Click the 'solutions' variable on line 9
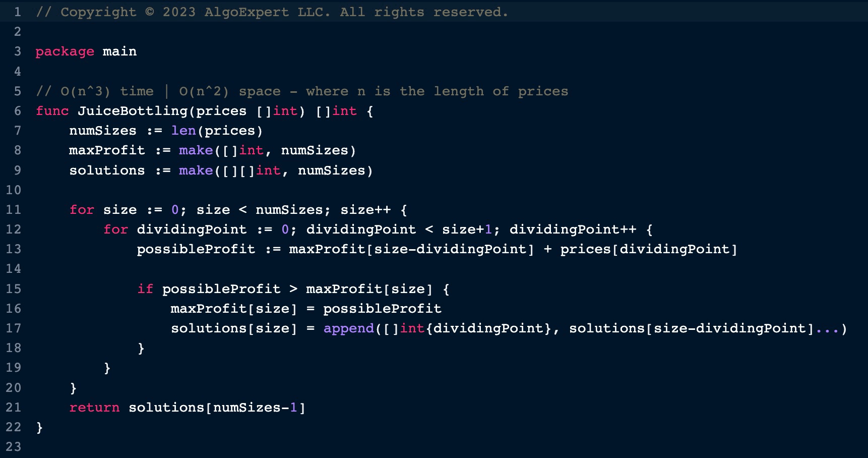 pos(107,170)
